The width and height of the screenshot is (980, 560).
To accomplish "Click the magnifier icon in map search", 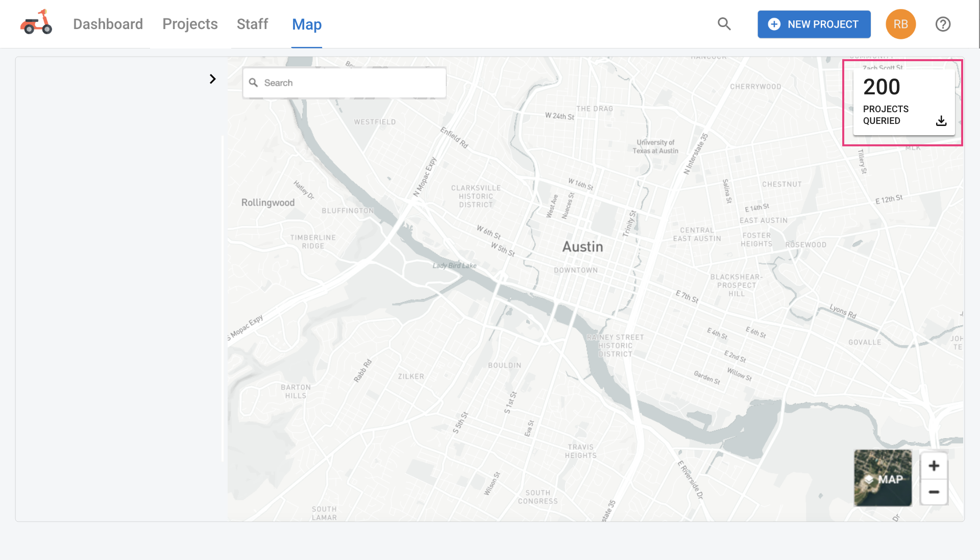I will click(x=253, y=83).
